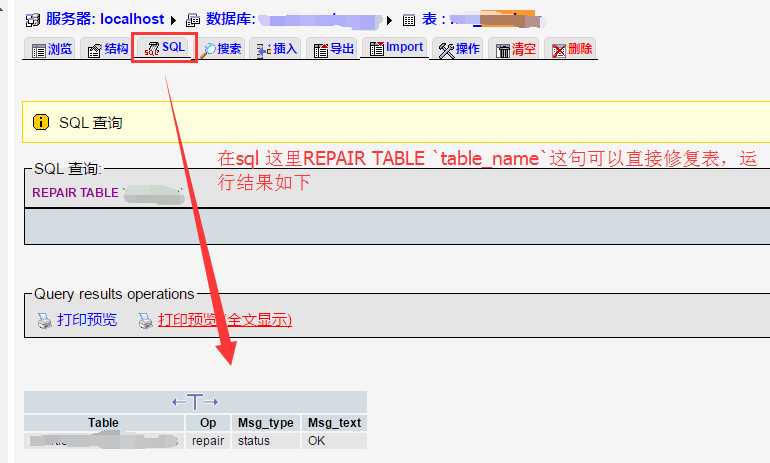Click the database icon in breadcrumb
Viewport: 770px width, 463px height.
(192, 20)
